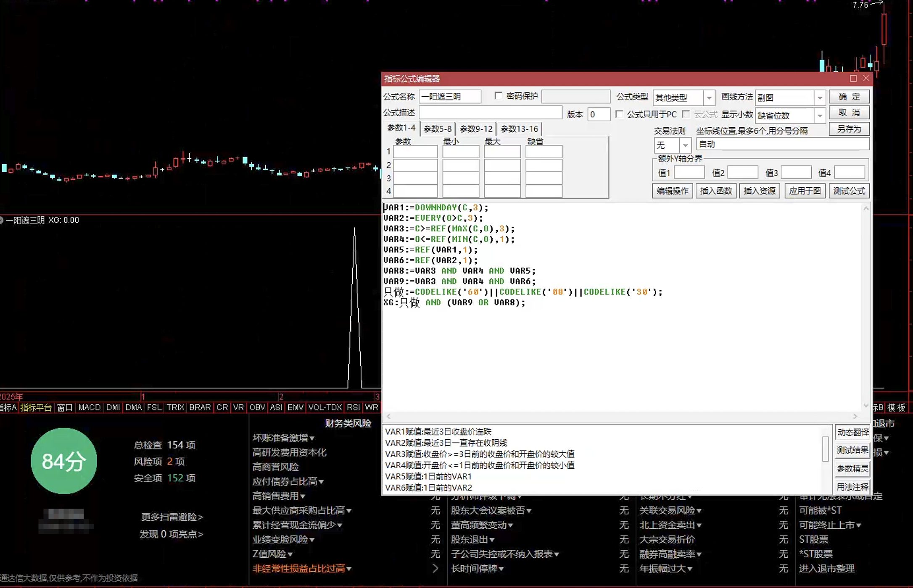
Task: Select TRIX indicator tab
Action: [x=175, y=407]
